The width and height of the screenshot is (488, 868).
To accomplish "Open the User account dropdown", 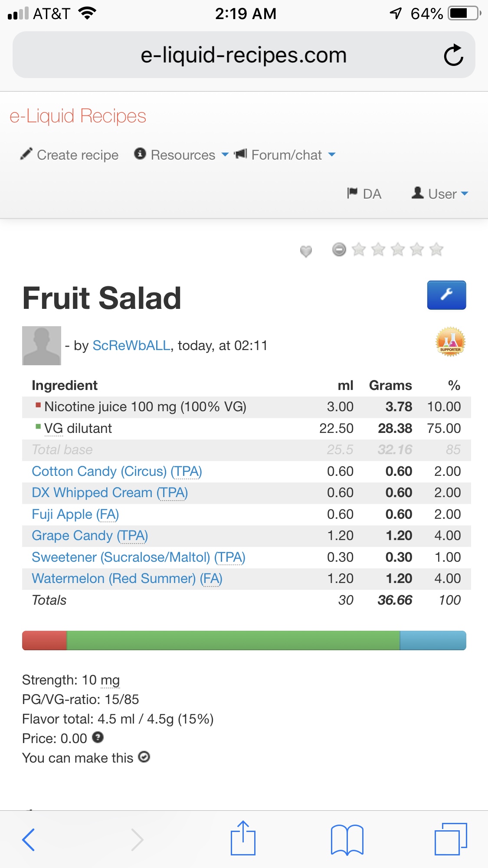I will 441,193.
